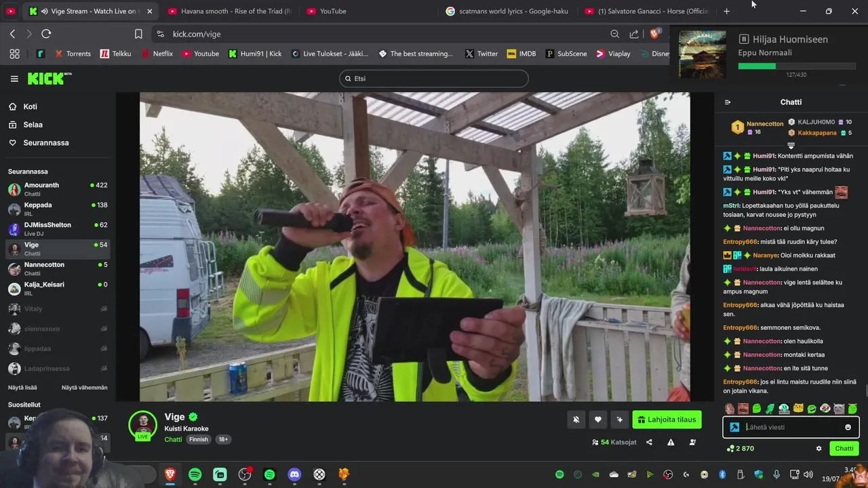Reload the kick.com/vige page
868x488 pixels.
(x=46, y=34)
